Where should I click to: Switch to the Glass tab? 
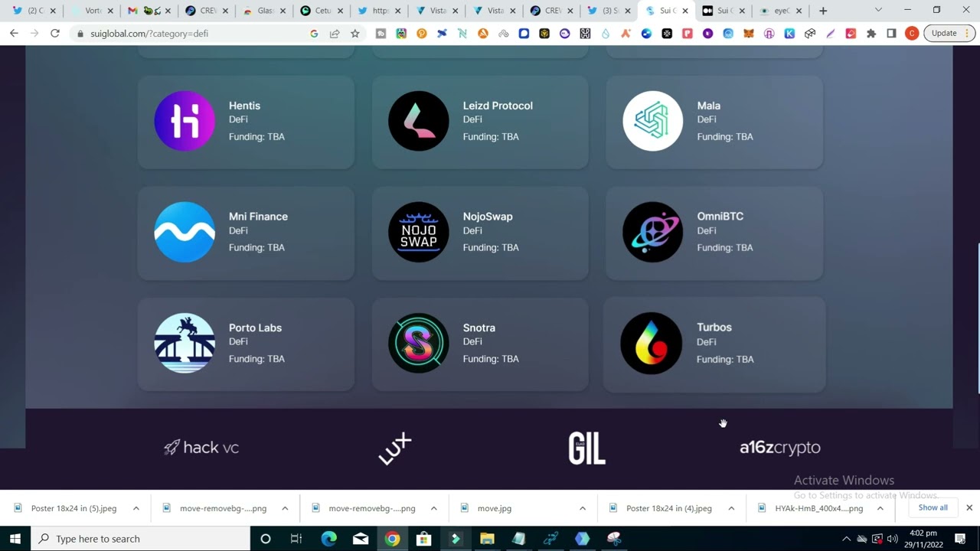pyautogui.click(x=265, y=11)
